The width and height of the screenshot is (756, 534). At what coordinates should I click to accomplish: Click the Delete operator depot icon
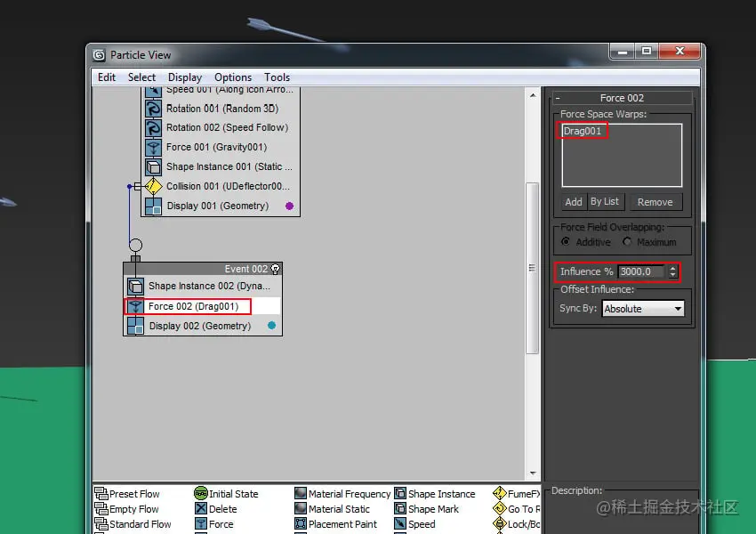pos(201,508)
